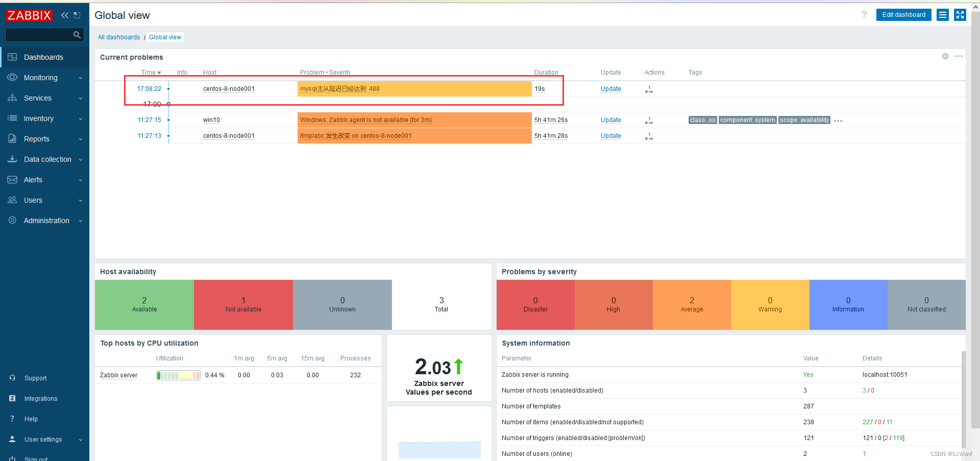Open the Dashboards menu item

click(x=45, y=57)
